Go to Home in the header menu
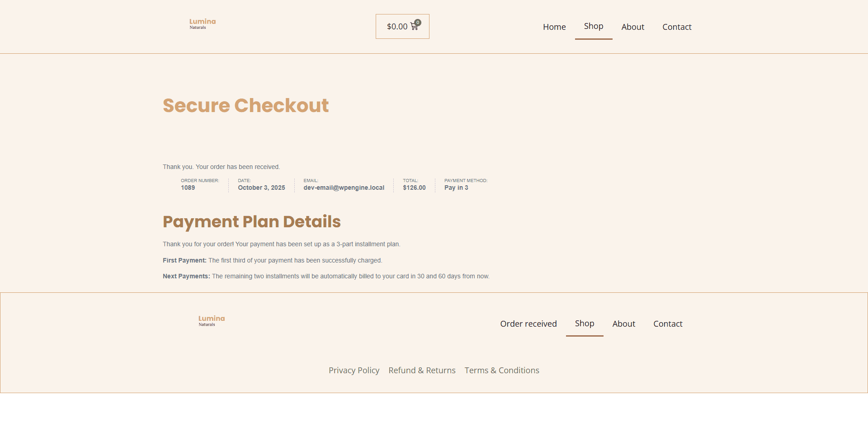Viewport: 868px width, 427px height. pyautogui.click(x=554, y=27)
